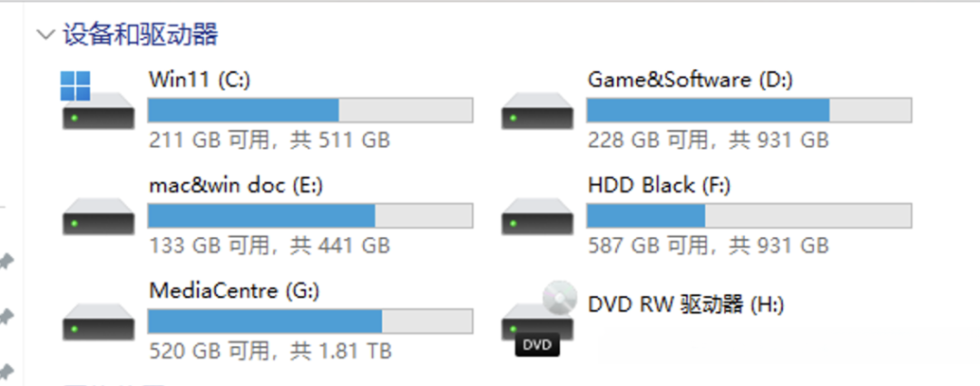The width and height of the screenshot is (980, 386).
Task: Click the Win11 (C:) usage bar
Action: (310, 110)
